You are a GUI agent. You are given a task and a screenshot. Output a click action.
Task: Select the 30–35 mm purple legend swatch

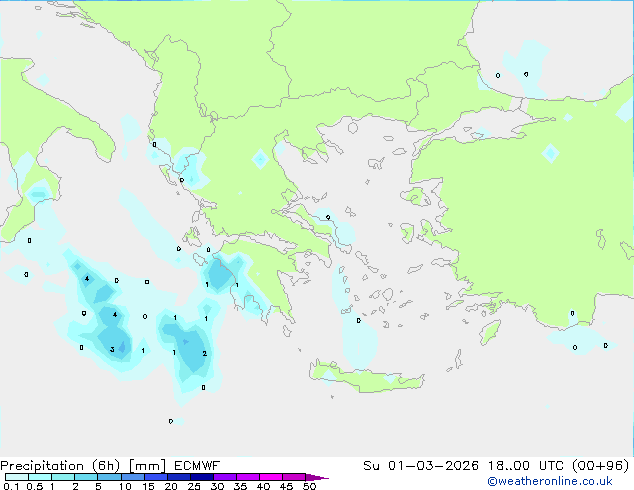coord(225,477)
